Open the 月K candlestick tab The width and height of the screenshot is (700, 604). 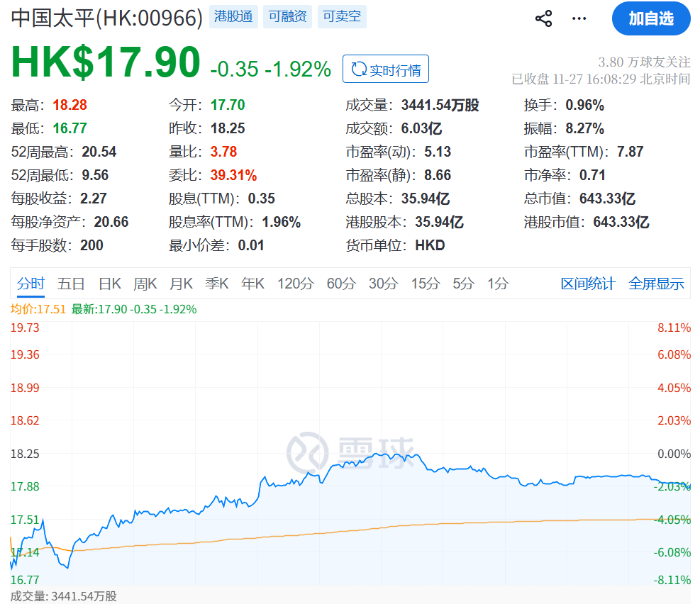(x=181, y=284)
